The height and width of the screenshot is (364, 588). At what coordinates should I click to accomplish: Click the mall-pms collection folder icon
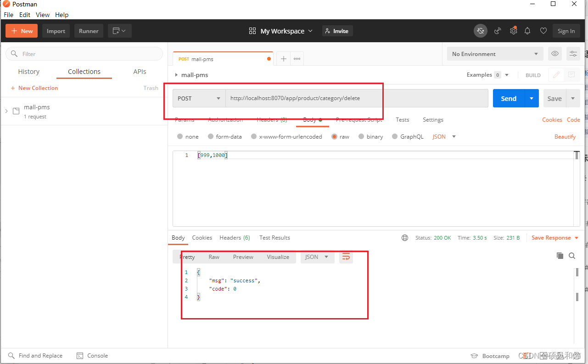click(16, 111)
